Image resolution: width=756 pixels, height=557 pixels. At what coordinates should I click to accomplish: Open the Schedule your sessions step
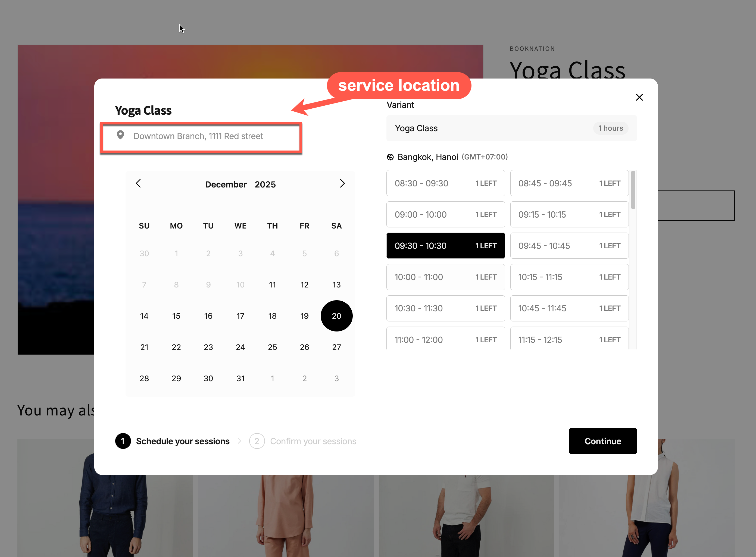coord(183,441)
